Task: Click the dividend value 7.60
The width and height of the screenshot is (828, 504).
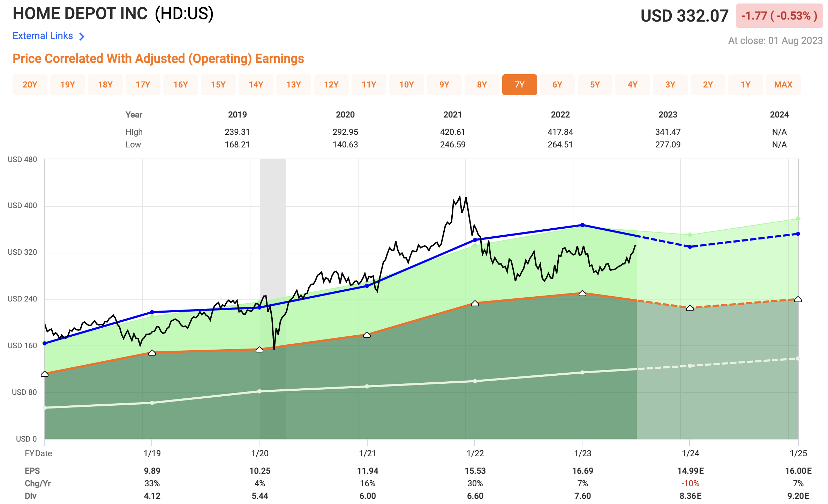Action: tap(582, 496)
